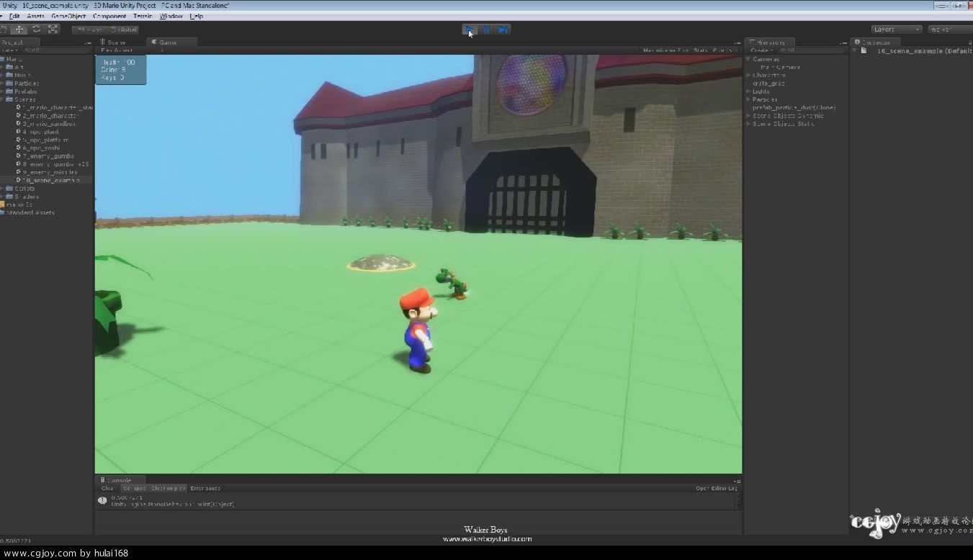The width and height of the screenshot is (973, 560).
Task: Select the Move tool in the toolbar
Action: pyautogui.click(x=19, y=30)
